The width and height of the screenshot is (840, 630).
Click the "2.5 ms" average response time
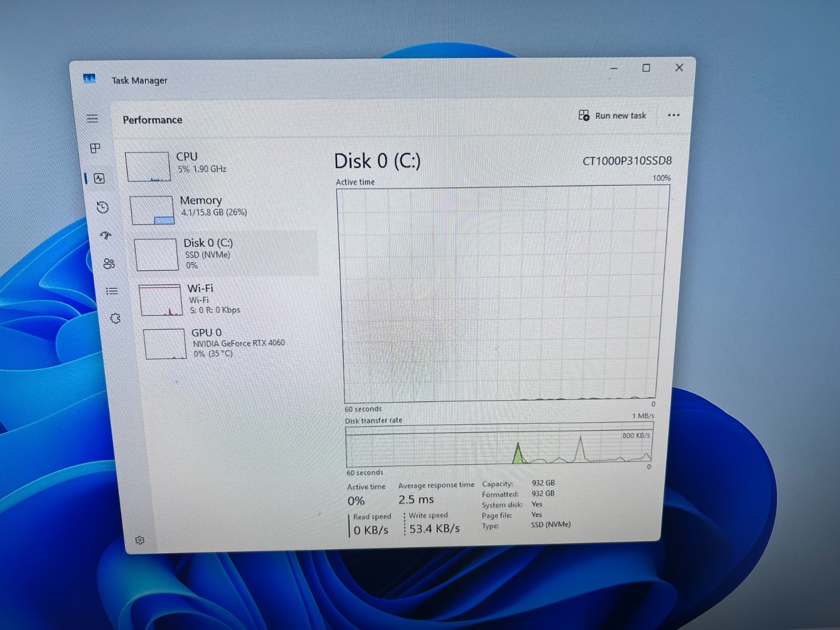tap(416, 499)
